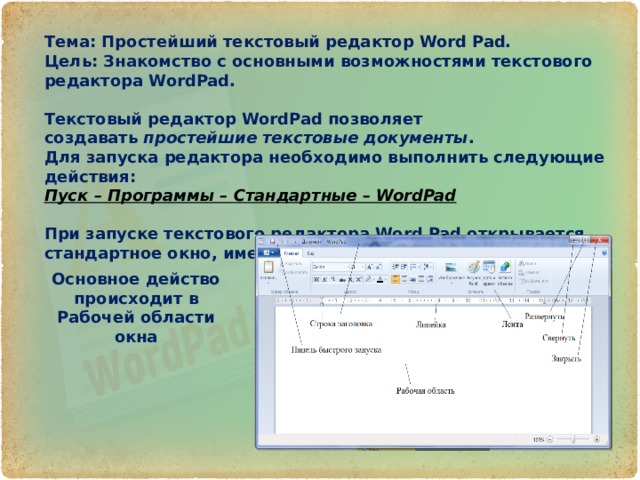Click the italic text простейшие текстовые документы
The image size is (640, 480).
pyautogui.click(x=305, y=138)
